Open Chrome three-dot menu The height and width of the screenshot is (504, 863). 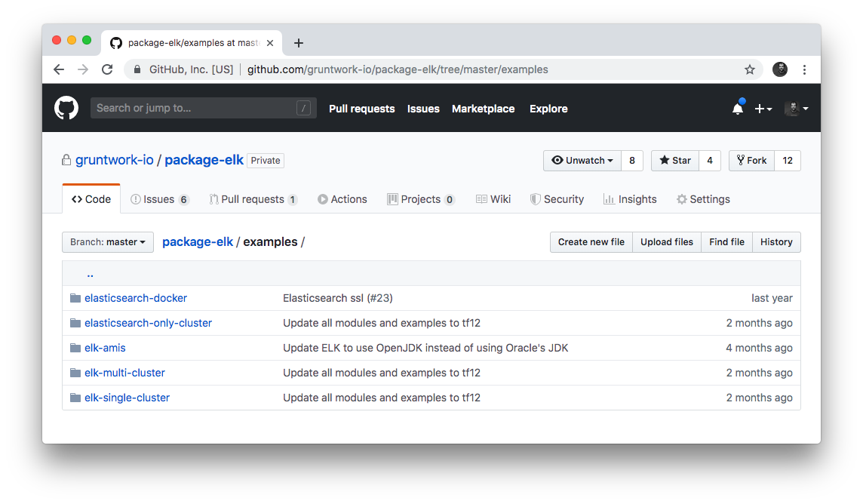[x=804, y=69]
